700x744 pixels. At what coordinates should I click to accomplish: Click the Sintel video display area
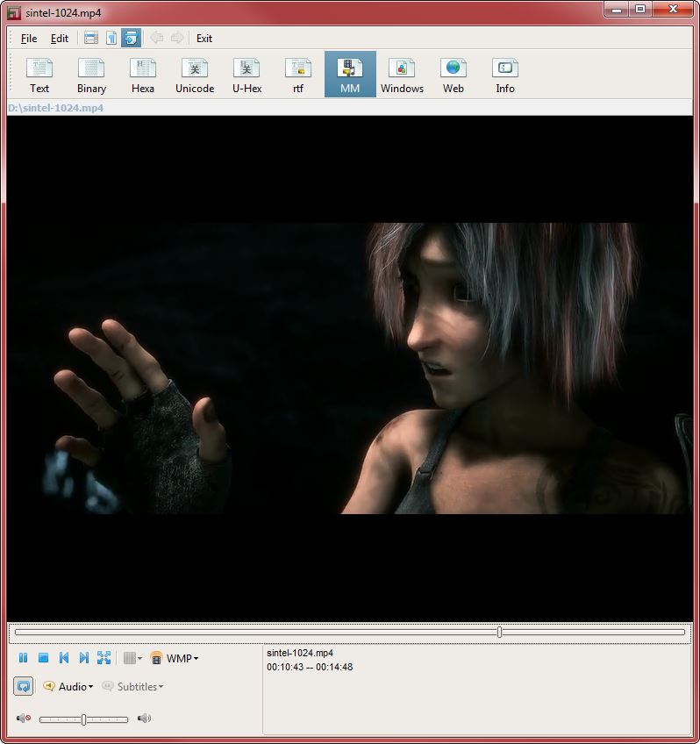(349, 368)
